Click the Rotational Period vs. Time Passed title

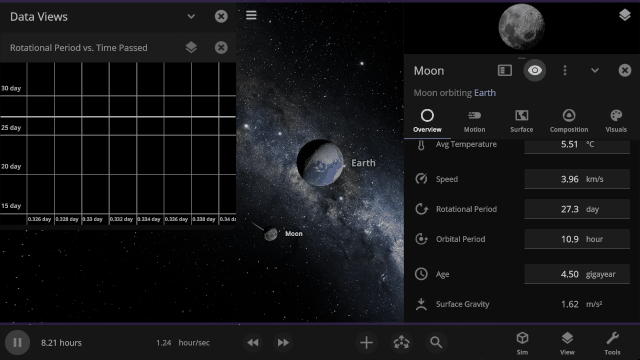(79, 48)
